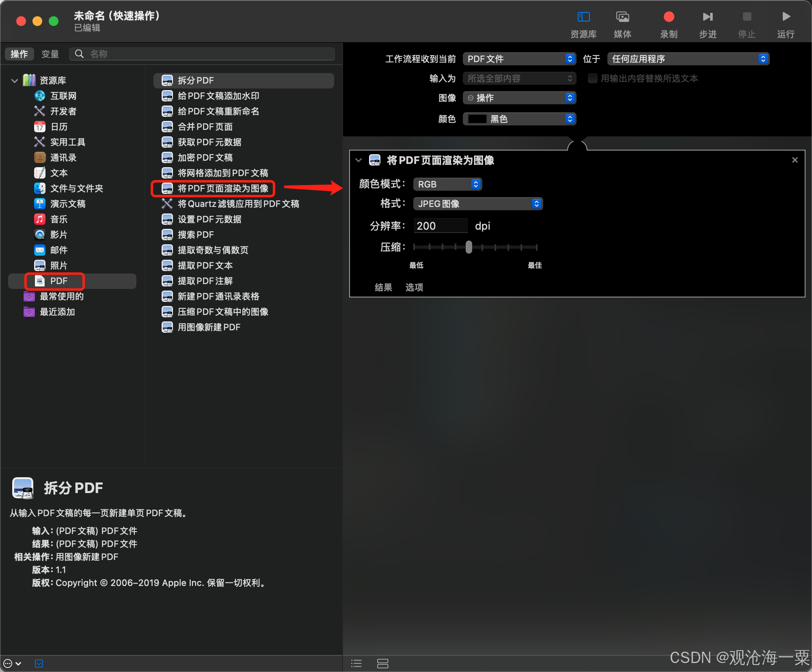
Task: Switch to the 操作 tab
Action: pos(19,54)
